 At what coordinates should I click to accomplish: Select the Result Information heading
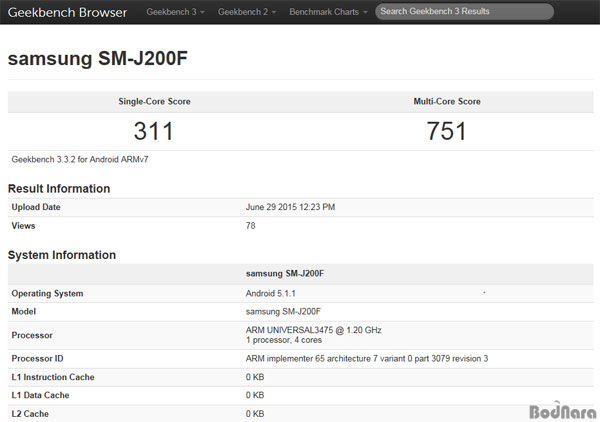click(x=59, y=189)
